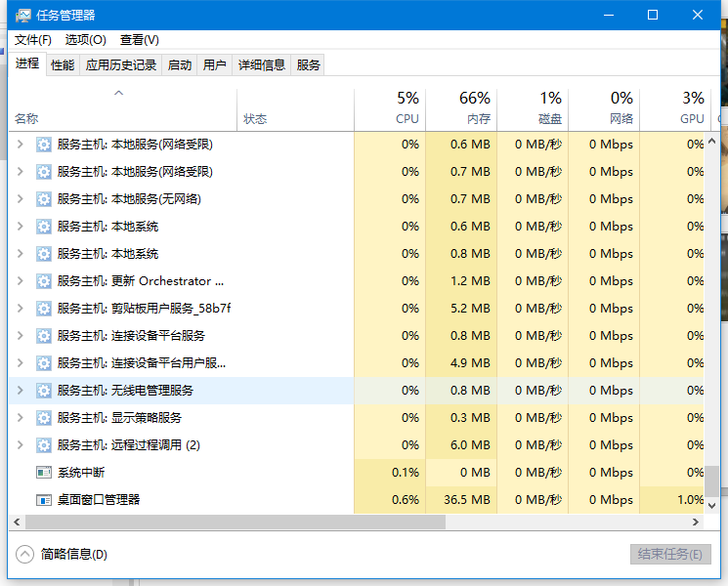The height and width of the screenshot is (586, 728).
Task: Click gear icon of 服务主机: 更新 Orchestrator
Action: [44, 281]
